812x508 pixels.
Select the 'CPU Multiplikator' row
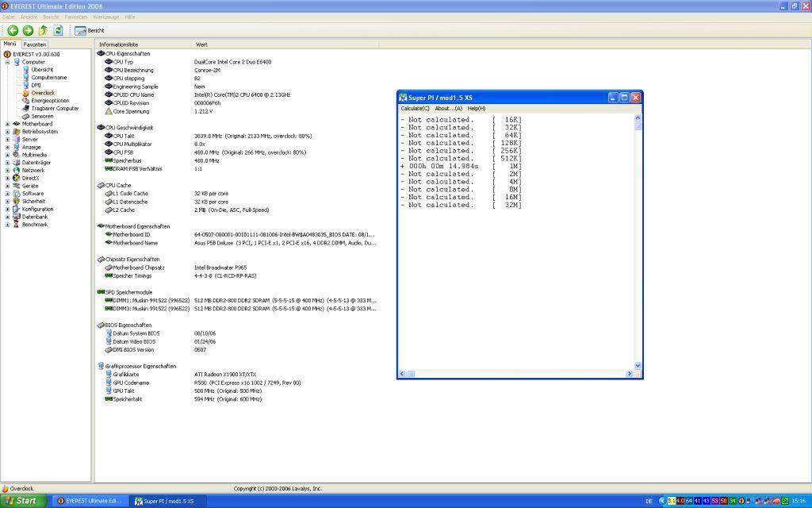tap(236, 144)
